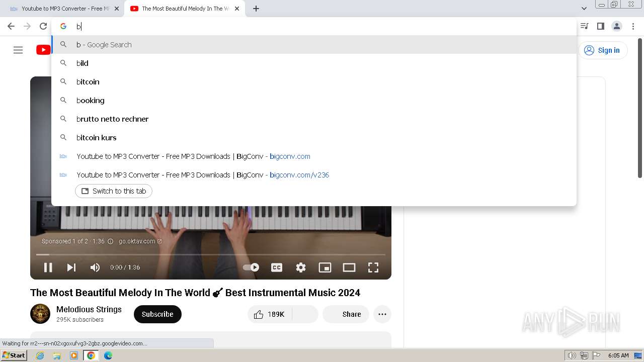
Task: Click the Chrome taskbar icon
Action: pos(91,355)
